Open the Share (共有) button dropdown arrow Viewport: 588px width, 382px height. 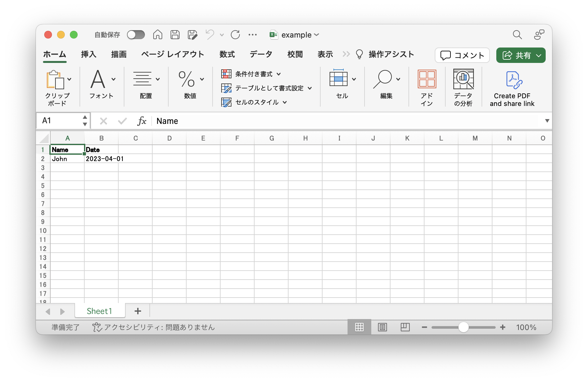[539, 56]
